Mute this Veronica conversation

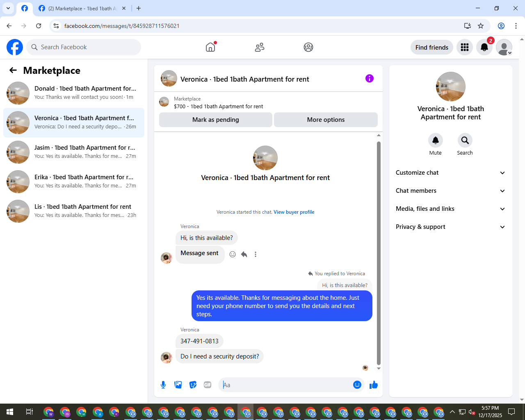436,140
